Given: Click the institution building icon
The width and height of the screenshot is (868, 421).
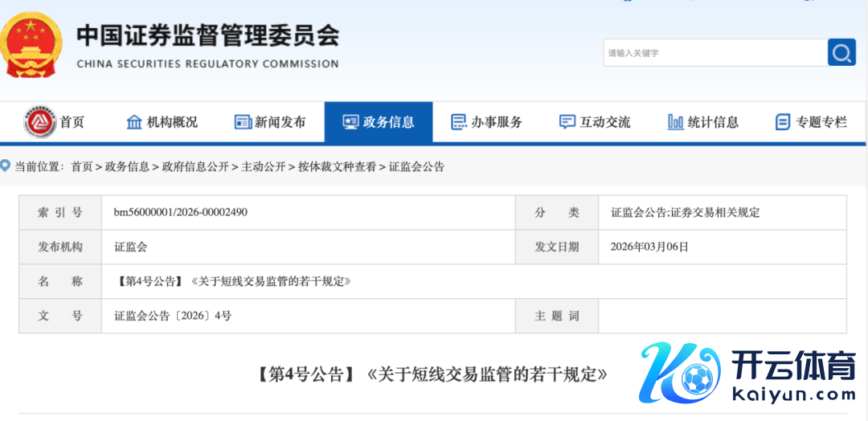Looking at the screenshot, I should (x=134, y=122).
